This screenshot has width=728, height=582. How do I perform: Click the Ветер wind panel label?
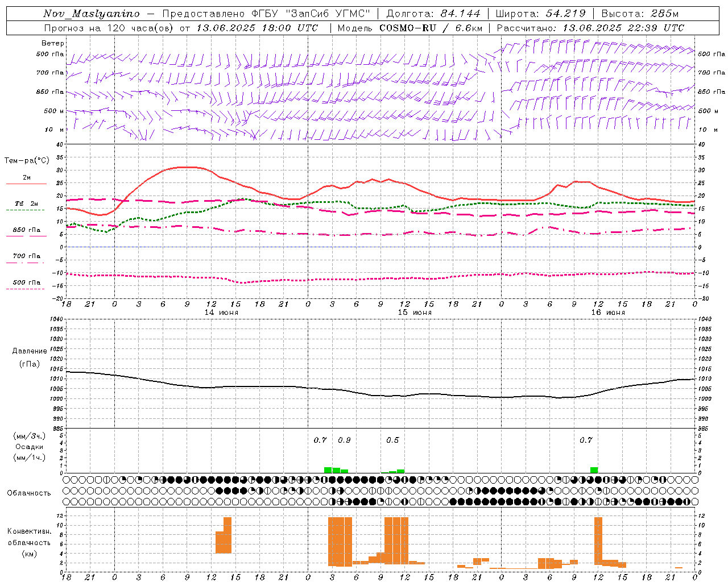pos(53,43)
